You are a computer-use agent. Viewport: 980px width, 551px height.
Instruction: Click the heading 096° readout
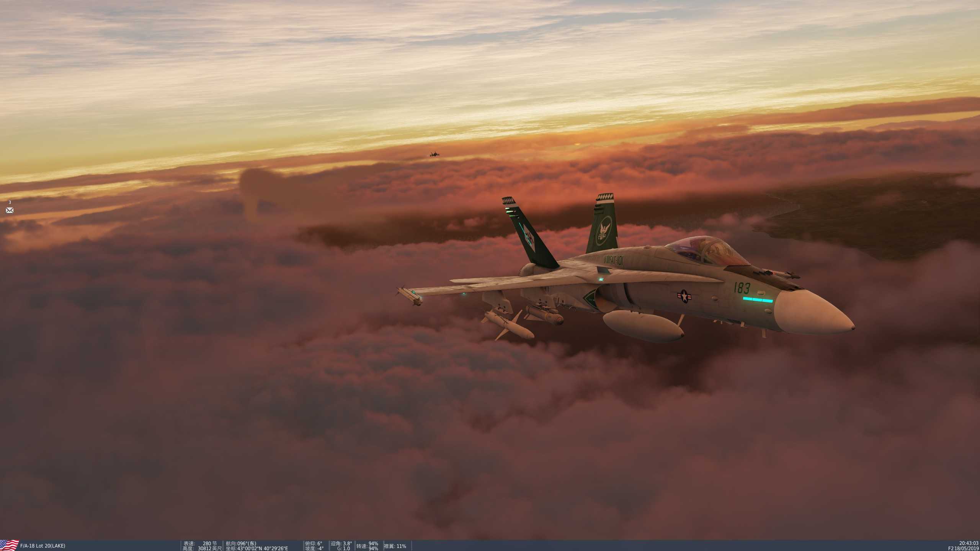(x=241, y=543)
